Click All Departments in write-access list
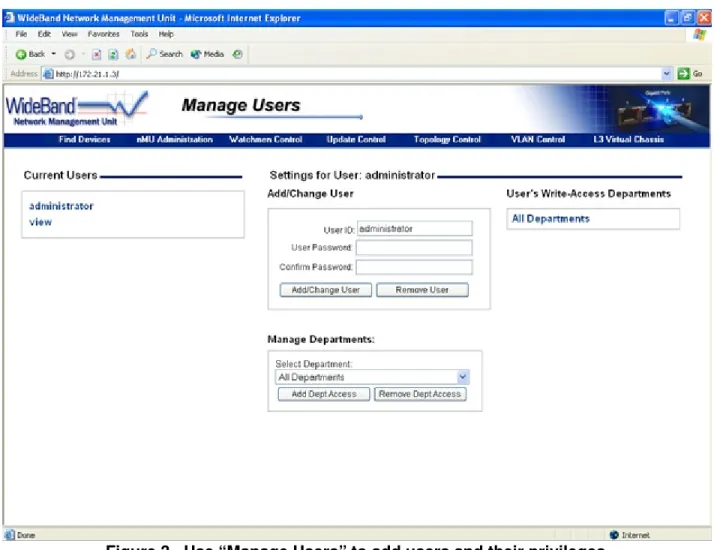The width and height of the screenshot is (714, 550). [551, 219]
